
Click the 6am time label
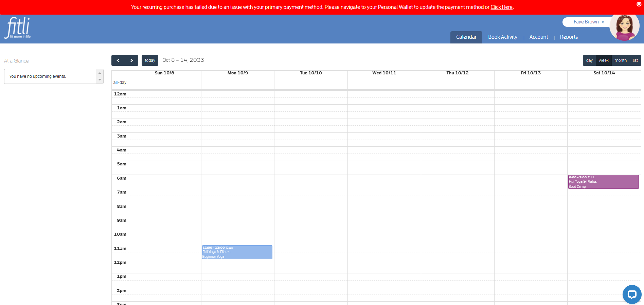122,178
